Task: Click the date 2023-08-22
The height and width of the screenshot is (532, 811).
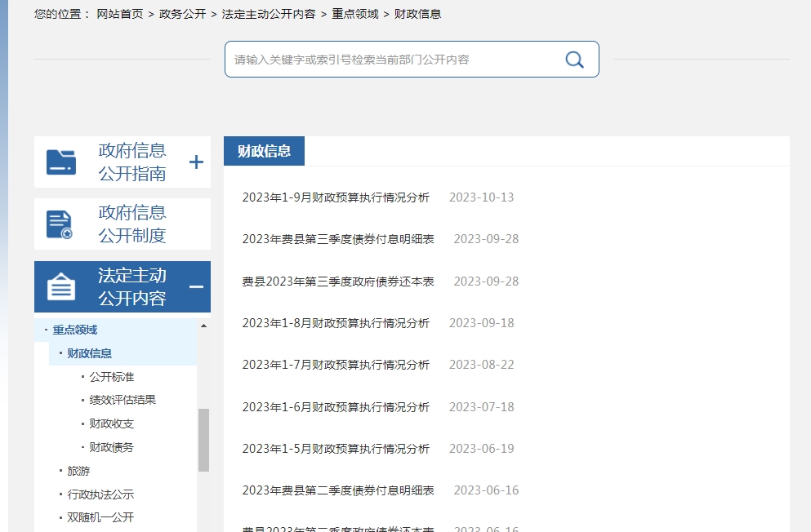Action: pos(482,365)
